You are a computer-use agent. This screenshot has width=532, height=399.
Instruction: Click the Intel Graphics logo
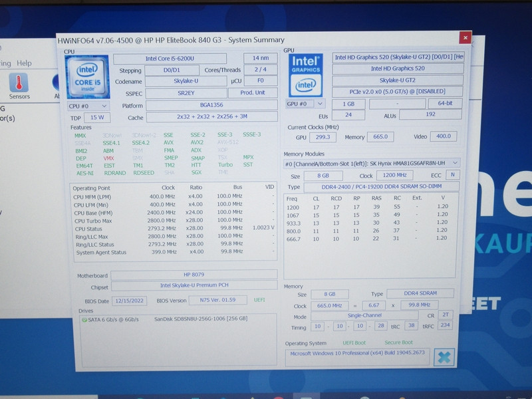click(306, 75)
